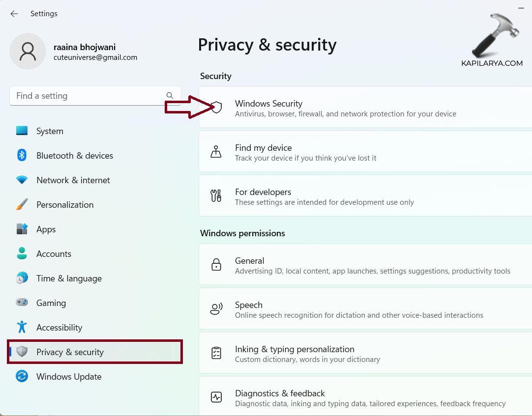Click the Windows Security shield icon
532x416 pixels.
point(216,108)
